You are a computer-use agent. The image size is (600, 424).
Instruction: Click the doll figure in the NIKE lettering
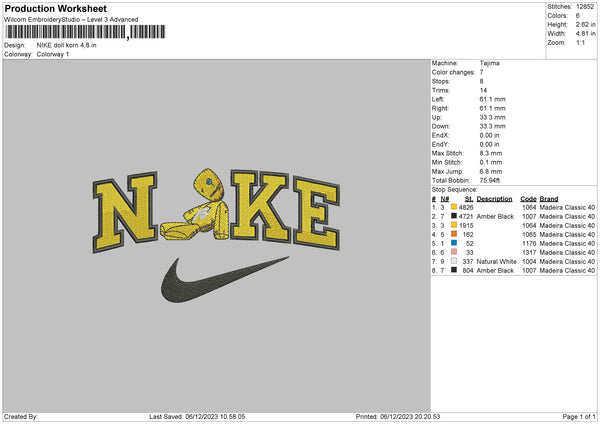pyautogui.click(x=196, y=205)
